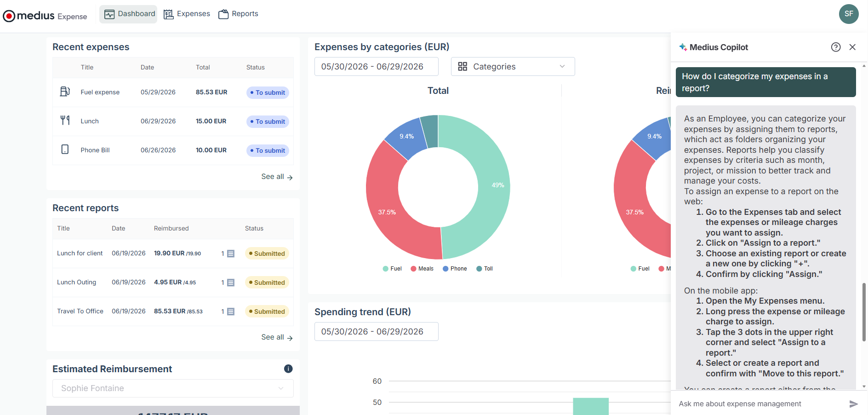
Task: Click the Copilot question message bubble
Action: click(765, 82)
